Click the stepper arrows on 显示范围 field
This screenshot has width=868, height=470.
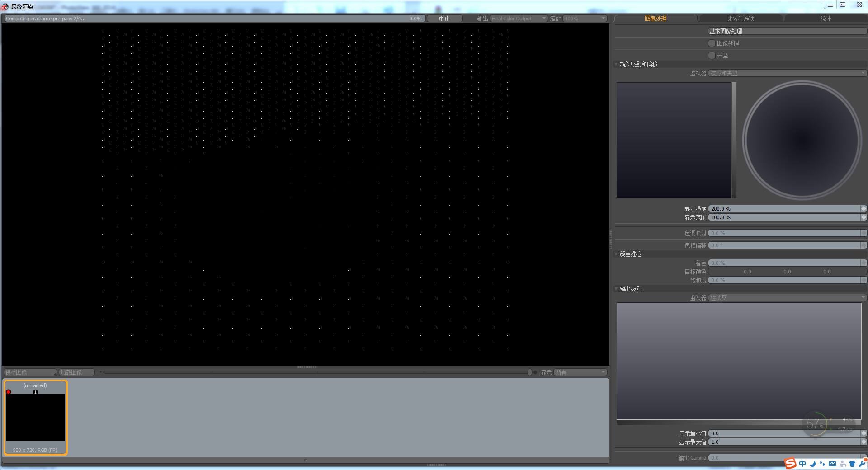click(863, 217)
